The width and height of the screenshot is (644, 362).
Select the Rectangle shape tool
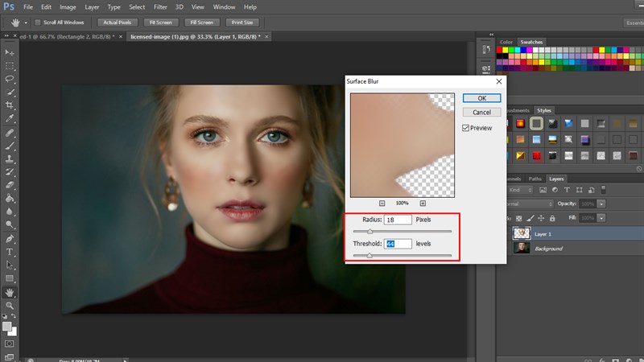click(10, 278)
